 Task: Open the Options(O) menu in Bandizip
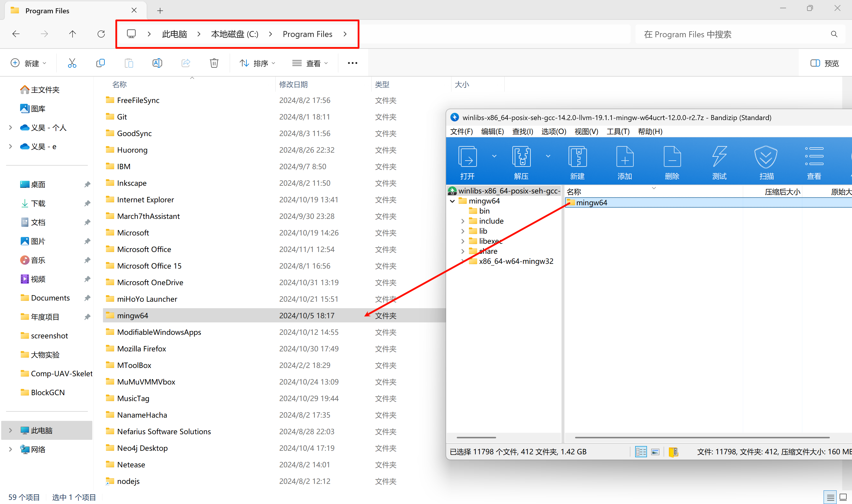click(x=554, y=131)
